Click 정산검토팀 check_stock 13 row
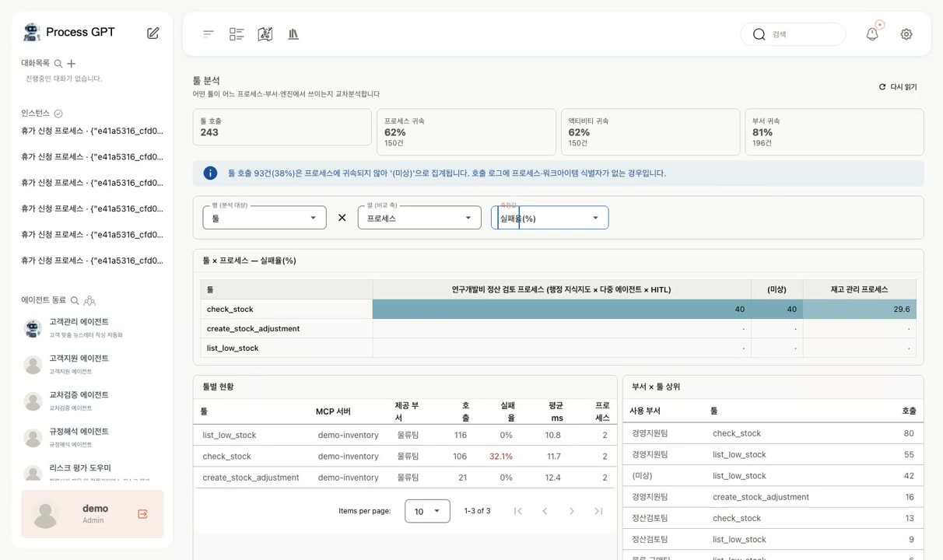The height and width of the screenshot is (560, 943). tap(773, 518)
